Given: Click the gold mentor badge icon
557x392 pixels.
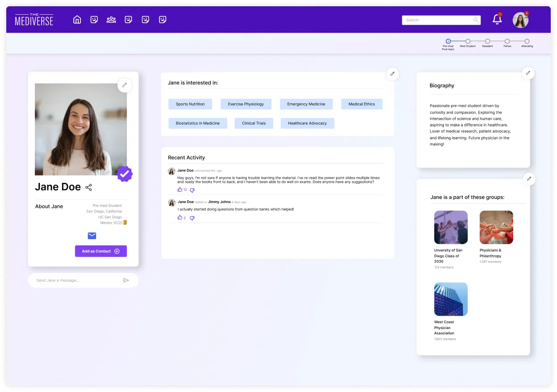Looking at the screenshot, I should 125,222.
